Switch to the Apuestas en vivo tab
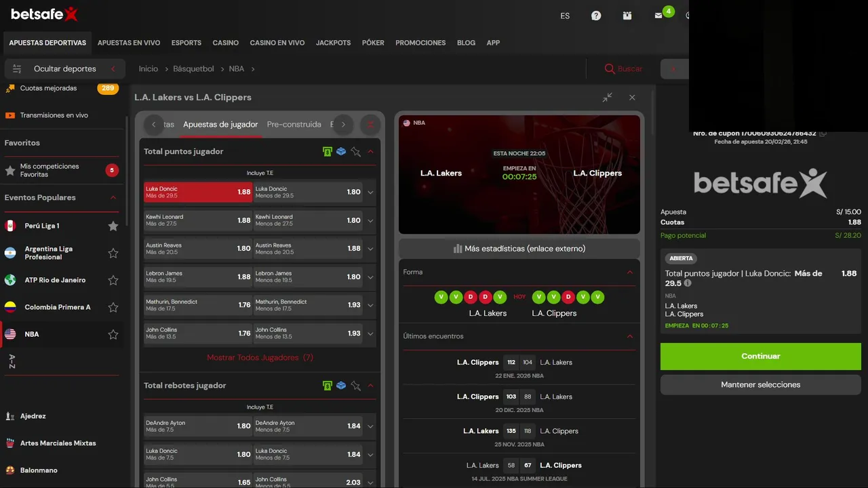Screen dimensions: 868x488 coord(129,43)
